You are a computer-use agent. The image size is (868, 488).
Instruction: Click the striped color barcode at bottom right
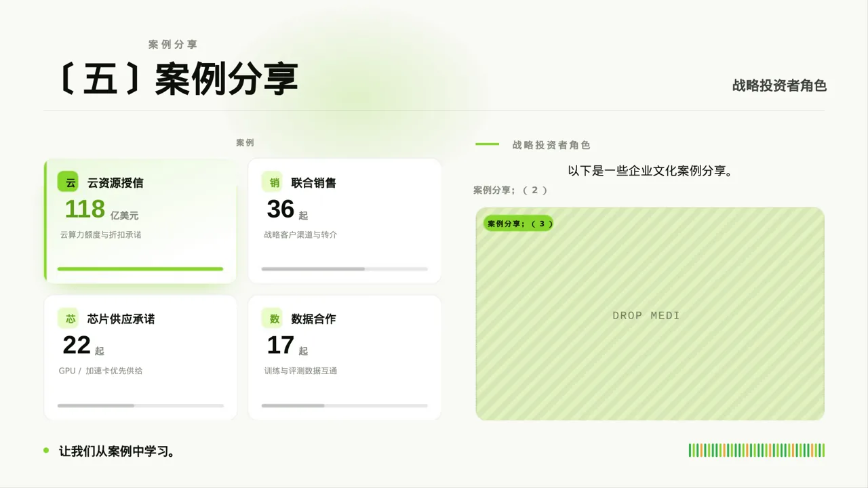coord(757,450)
